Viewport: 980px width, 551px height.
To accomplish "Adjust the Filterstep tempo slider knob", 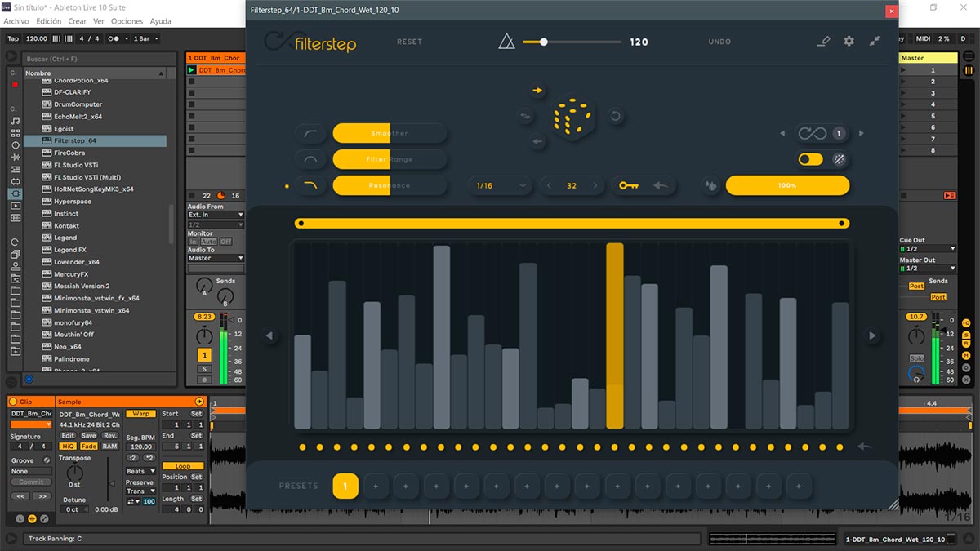I will pos(543,42).
